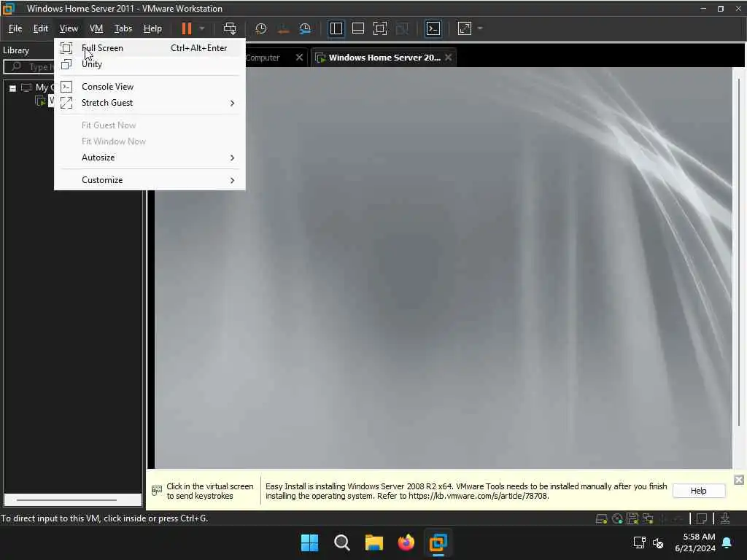Toggle the Console View toolbar icon

(433, 28)
